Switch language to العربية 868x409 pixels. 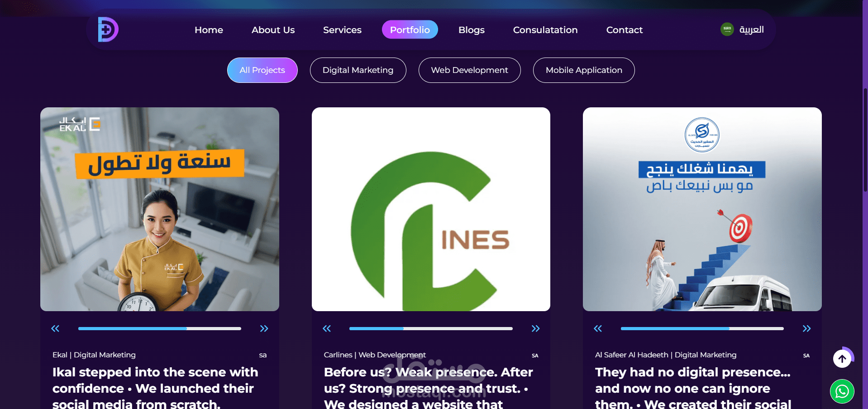point(751,29)
